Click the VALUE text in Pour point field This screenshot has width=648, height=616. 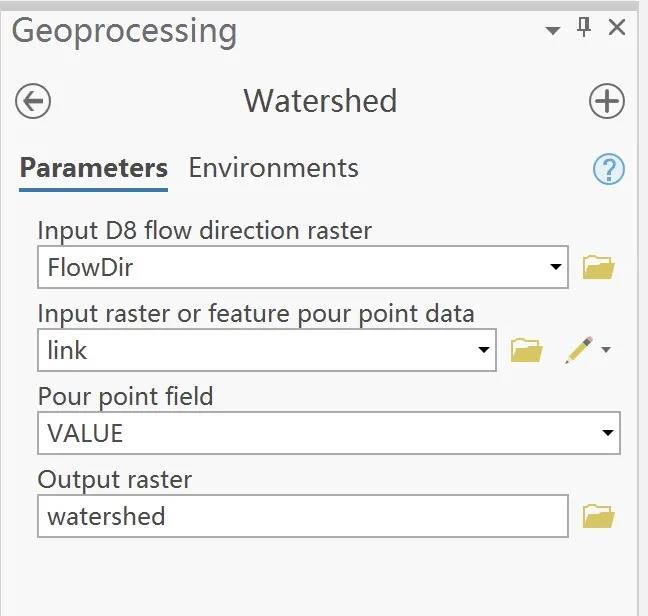pos(85,433)
